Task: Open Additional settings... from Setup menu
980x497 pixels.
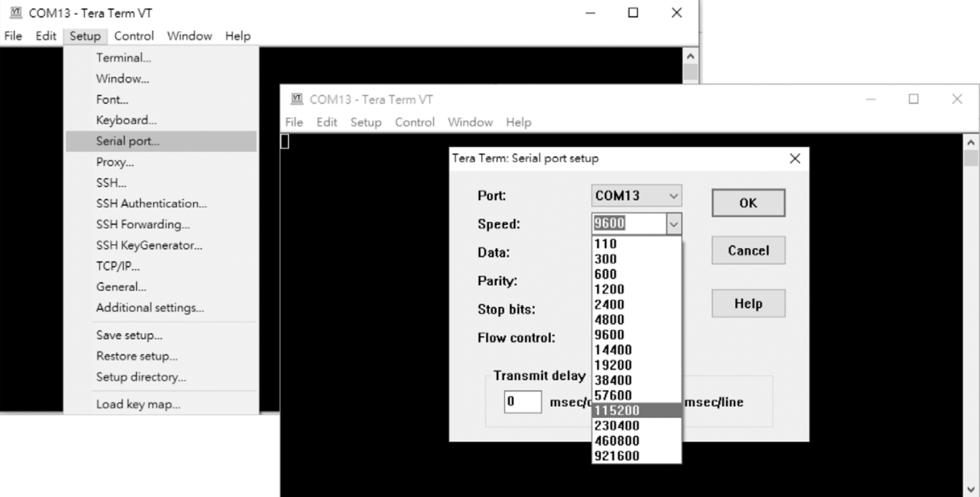Action: click(x=162, y=308)
